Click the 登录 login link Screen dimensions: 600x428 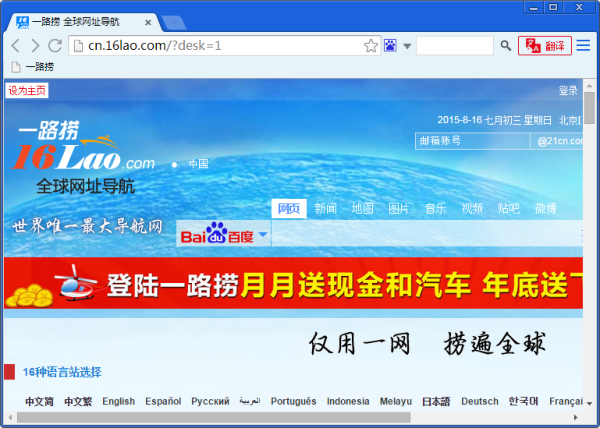click(x=568, y=91)
